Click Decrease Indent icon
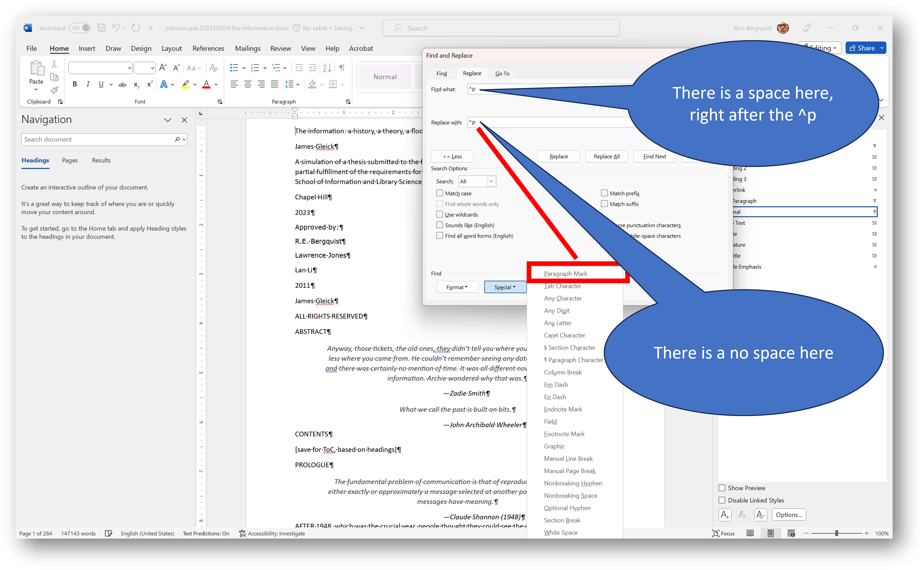The width and height of the screenshot is (924, 570). click(299, 68)
